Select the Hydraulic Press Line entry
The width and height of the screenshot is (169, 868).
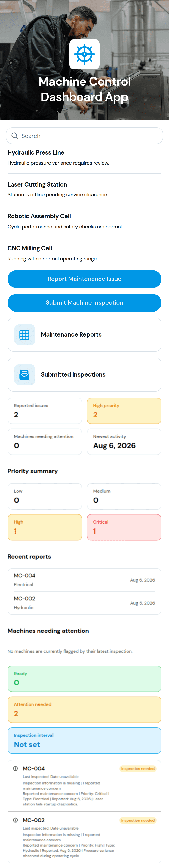pyautogui.click(x=84, y=158)
